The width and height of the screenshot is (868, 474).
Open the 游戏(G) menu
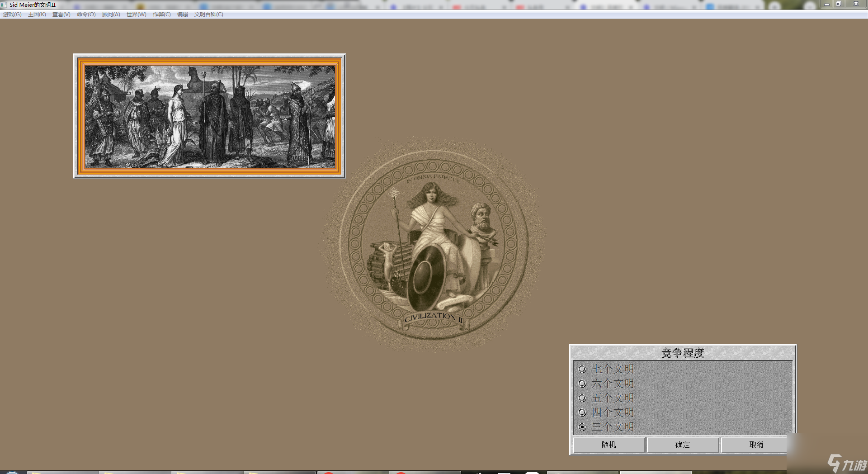coord(12,14)
